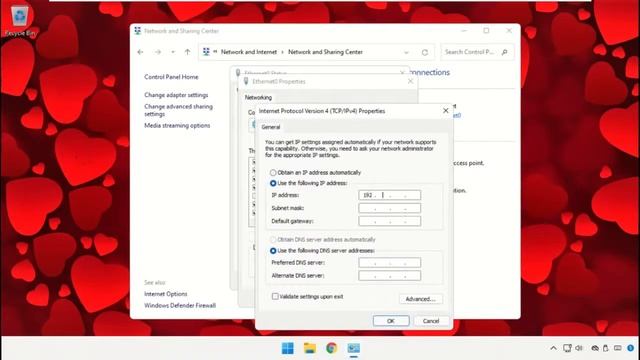
Task: Click the Alternate DNS server field
Action: coord(389,276)
